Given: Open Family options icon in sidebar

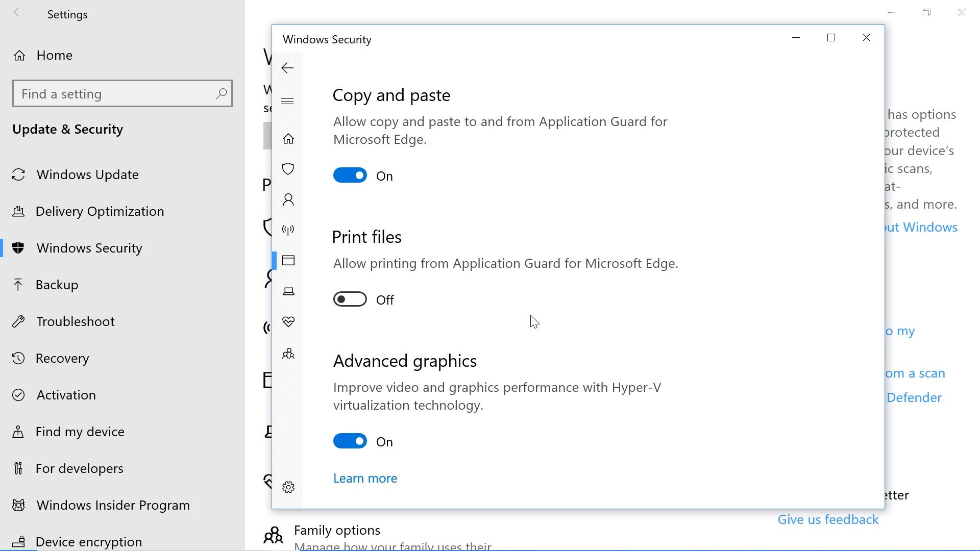Looking at the screenshot, I should click(288, 354).
